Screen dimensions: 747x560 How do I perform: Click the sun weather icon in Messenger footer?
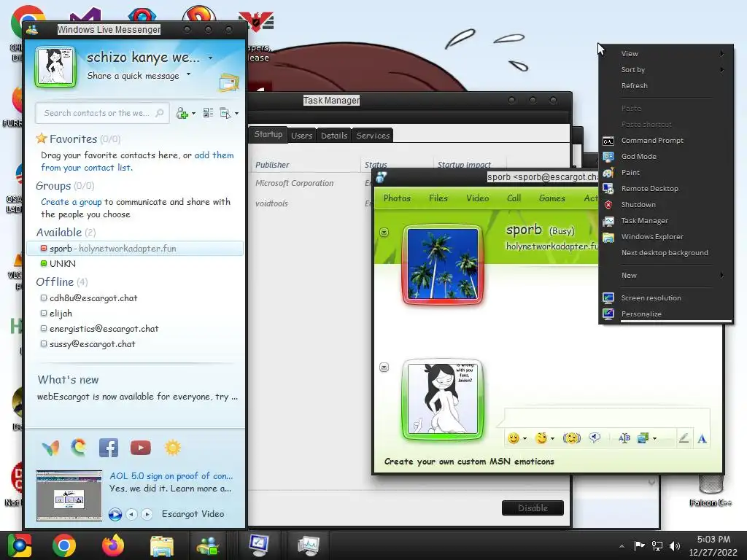pyautogui.click(x=172, y=448)
